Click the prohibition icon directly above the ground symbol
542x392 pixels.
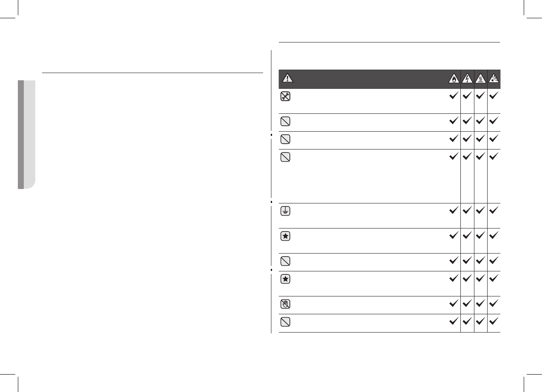[286, 157]
